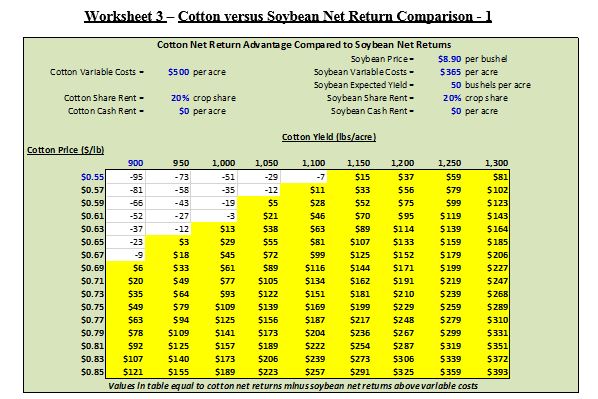The height and width of the screenshot is (399, 598).
Task: Click the $5 cell in the $0.59 row
Action: click(x=273, y=203)
